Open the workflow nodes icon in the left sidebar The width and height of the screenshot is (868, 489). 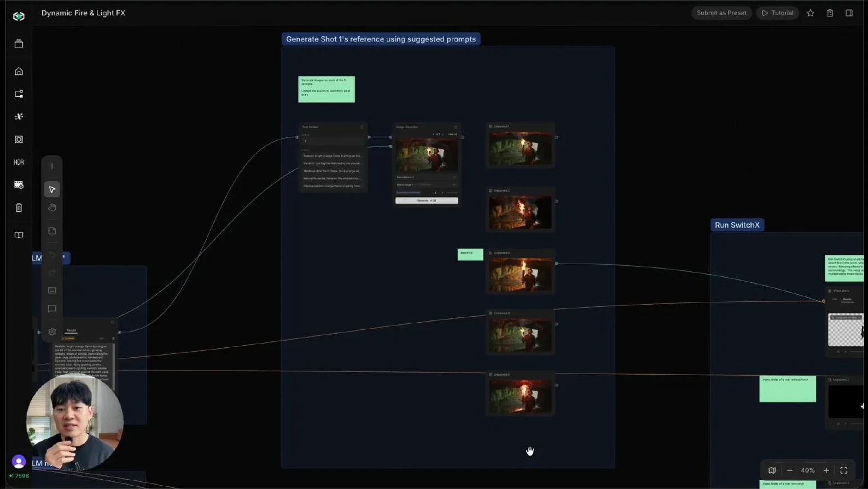tap(19, 94)
